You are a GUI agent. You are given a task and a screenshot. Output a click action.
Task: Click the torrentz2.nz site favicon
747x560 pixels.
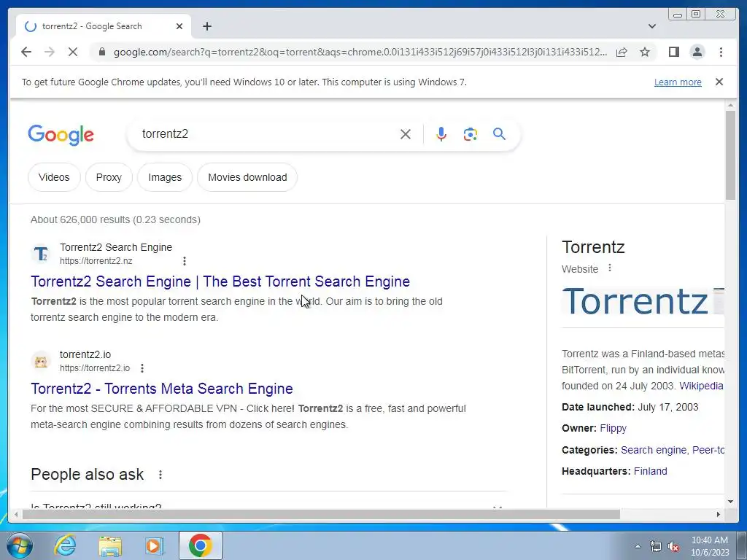(41, 254)
